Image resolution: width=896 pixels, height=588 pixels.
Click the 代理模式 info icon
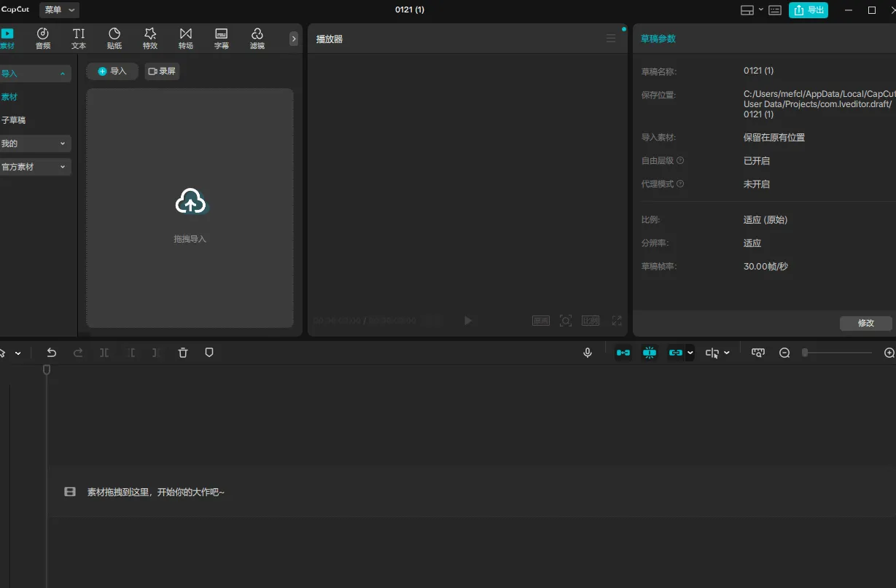680,184
